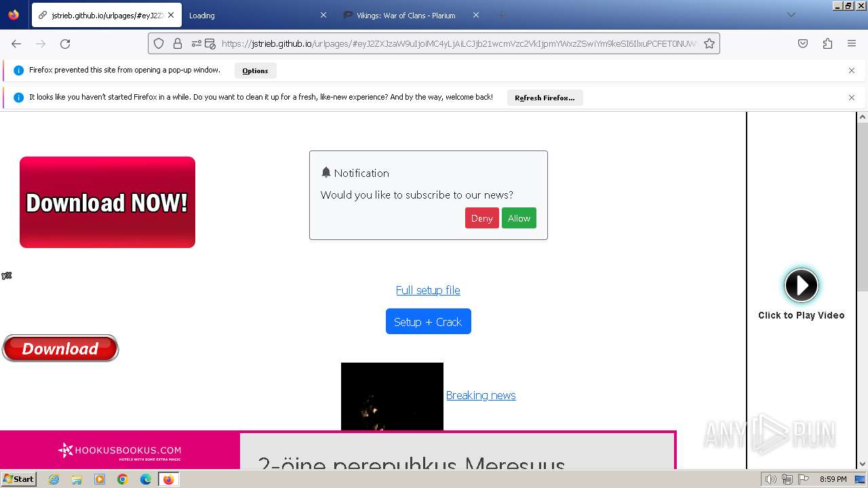Close the jstrieb.github.io tab
This screenshot has height=488, width=868.
tap(171, 15)
